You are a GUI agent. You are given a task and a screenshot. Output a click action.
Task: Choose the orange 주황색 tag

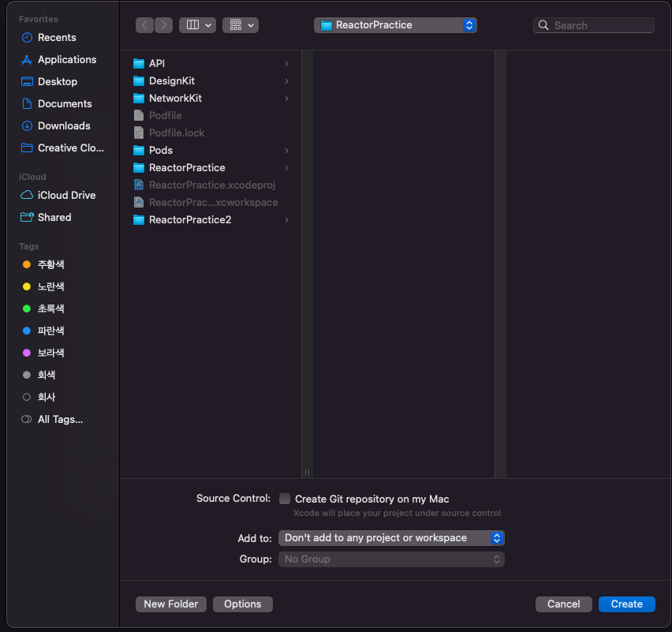click(x=43, y=264)
